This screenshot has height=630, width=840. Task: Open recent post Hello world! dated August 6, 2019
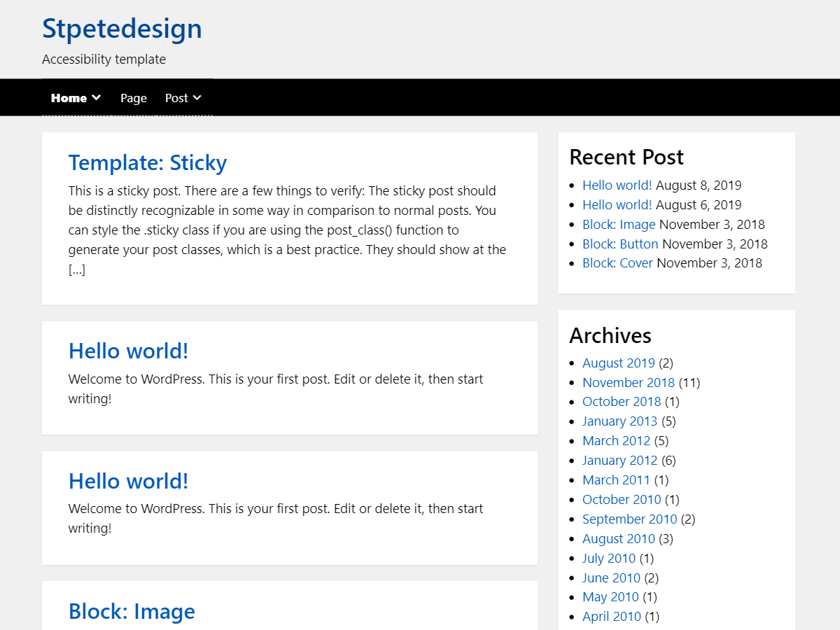pyautogui.click(x=617, y=205)
